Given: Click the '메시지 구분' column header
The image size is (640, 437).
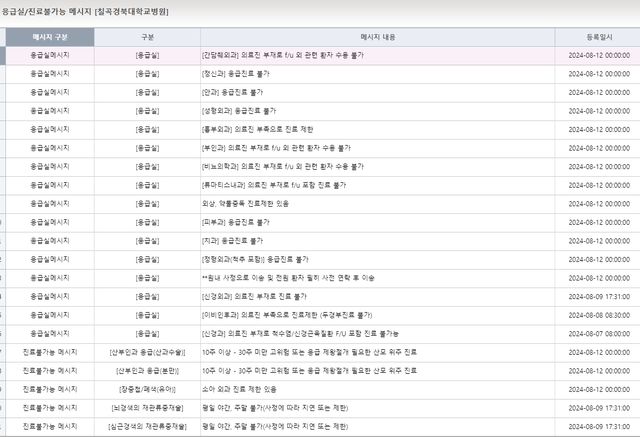Looking at the screenshot, I should point(49,37).
